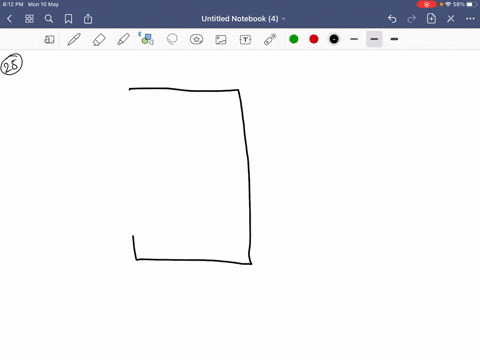Select the Highlighter tool

pos(123,39)
